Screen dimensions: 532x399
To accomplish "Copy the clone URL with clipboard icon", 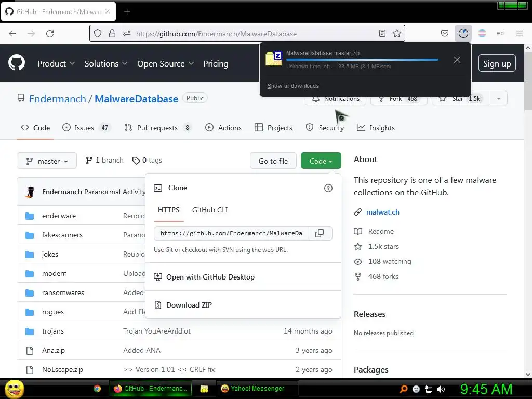I will coord(320,233).
